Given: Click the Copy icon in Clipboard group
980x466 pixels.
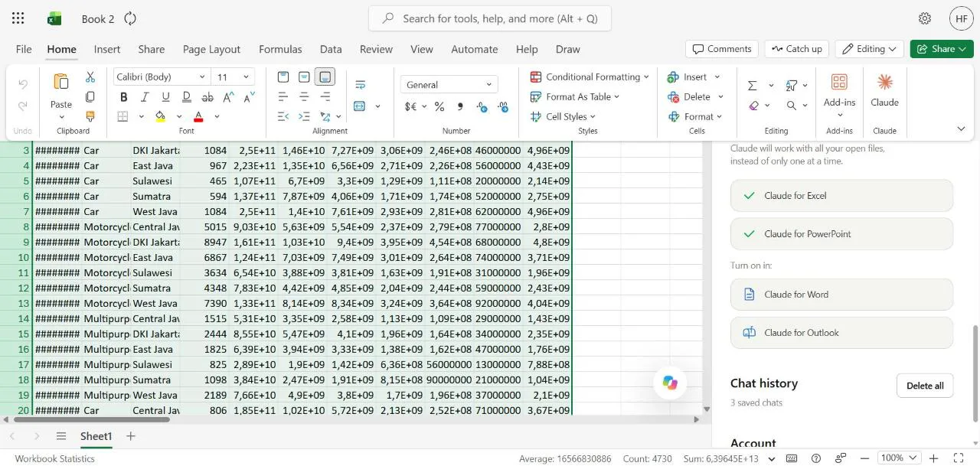Looking at the screenshot, I should [x=90, y=97].
